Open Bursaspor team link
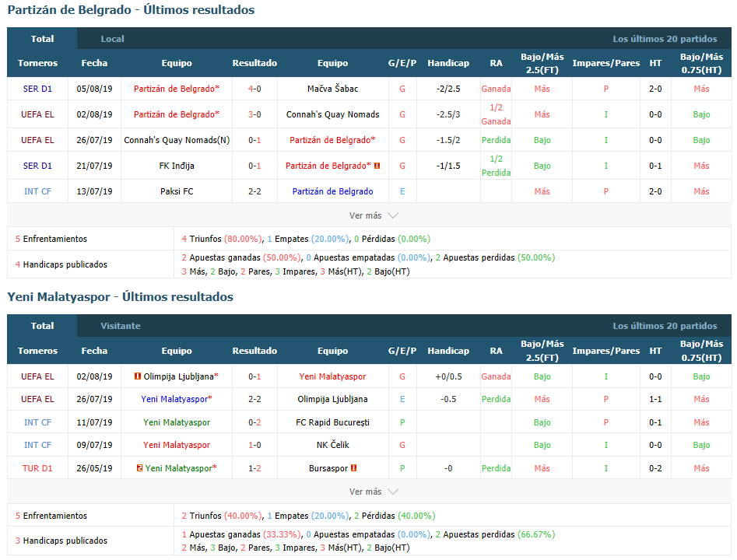737x560 pixels. tap(328, 468)
